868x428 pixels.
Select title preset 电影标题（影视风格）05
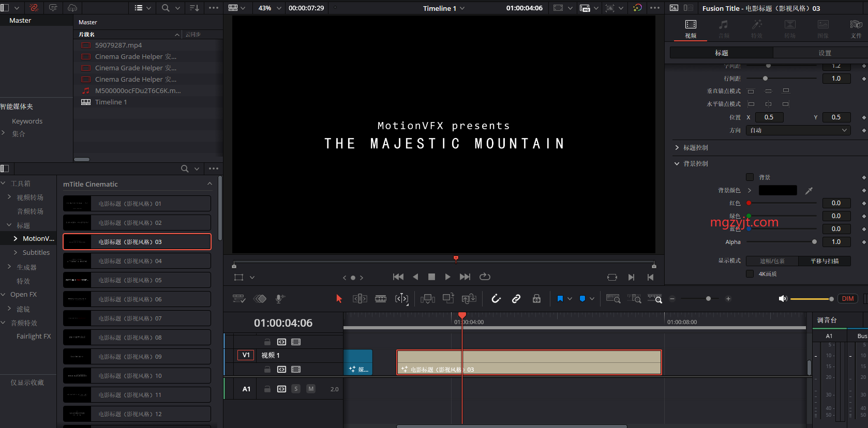(137, 280)
